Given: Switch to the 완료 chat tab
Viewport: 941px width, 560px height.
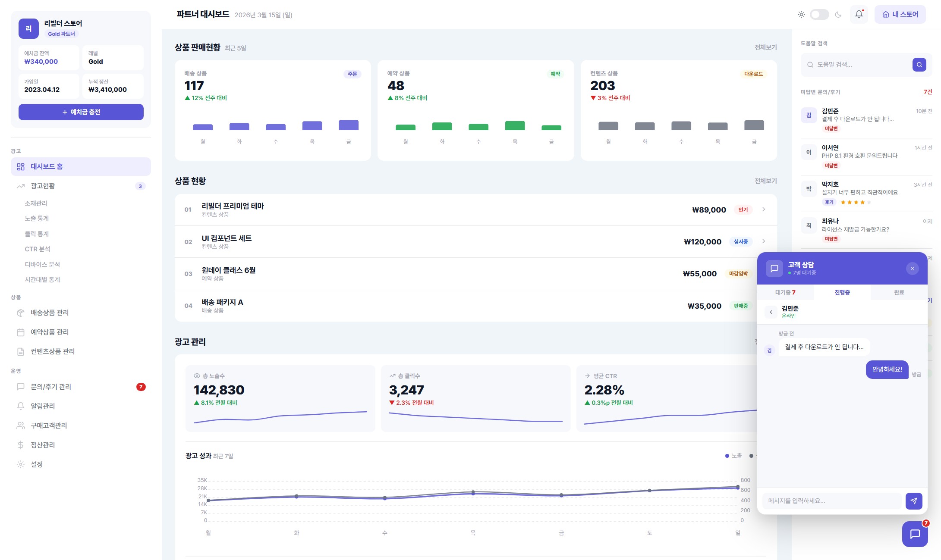Looking at the screenshot, I should pyautogui.click(x=899, y=292).
